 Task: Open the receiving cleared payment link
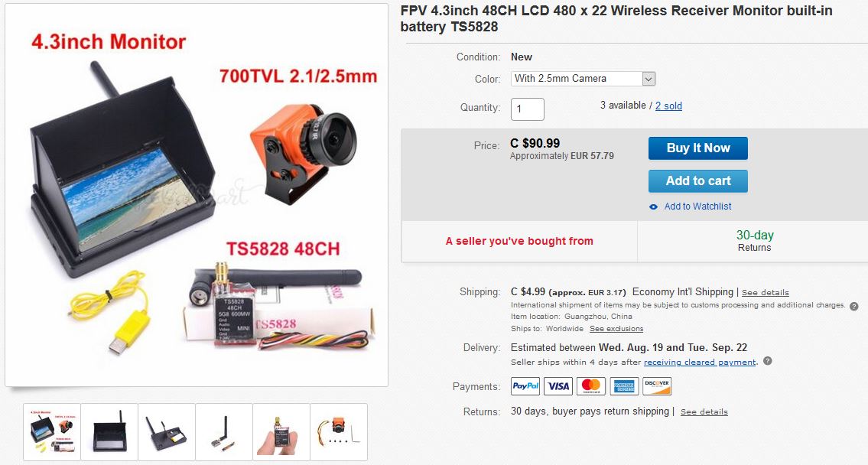[x=700, y=362]
